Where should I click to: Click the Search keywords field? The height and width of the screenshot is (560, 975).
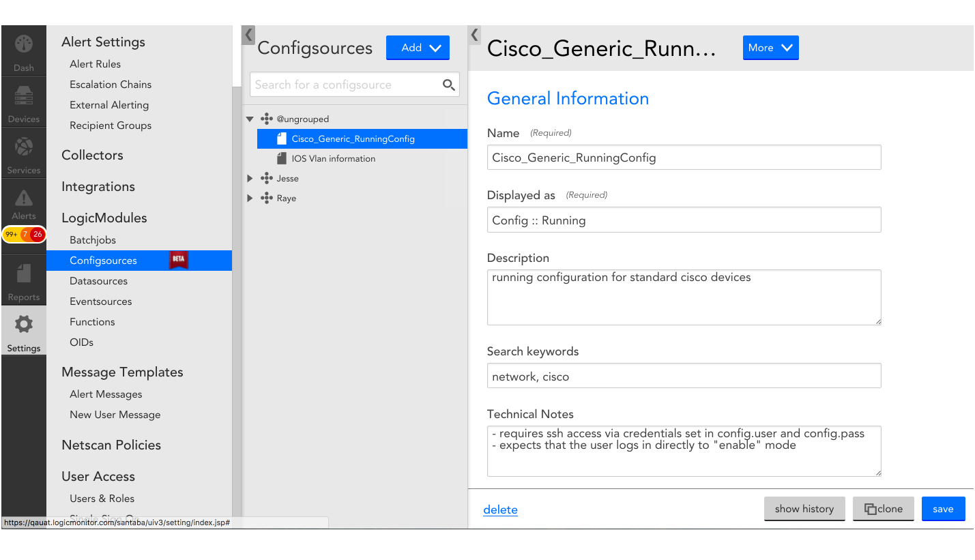[684, 376]
